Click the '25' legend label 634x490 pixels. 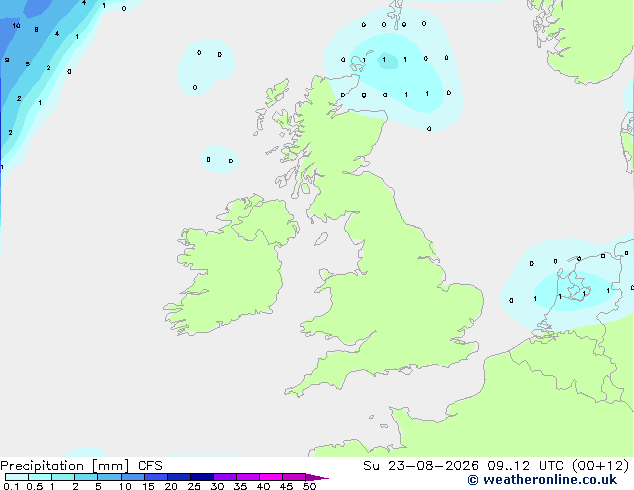(194, 486)
